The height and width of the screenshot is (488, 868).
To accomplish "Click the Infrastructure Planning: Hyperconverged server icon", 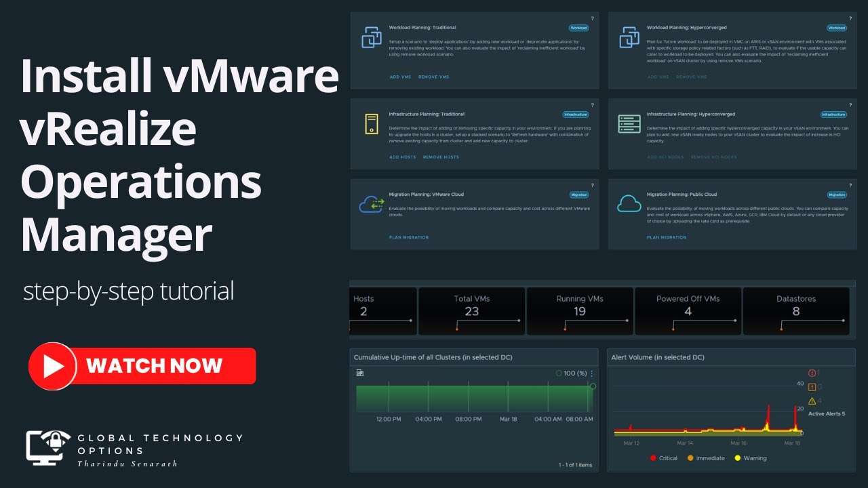I will click(629, 123).
